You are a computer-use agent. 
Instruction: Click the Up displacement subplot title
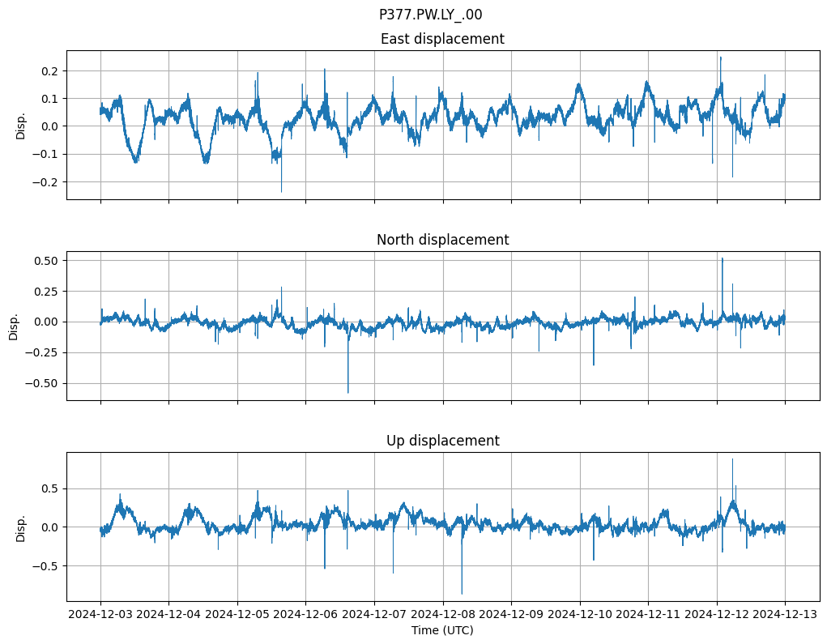click(442, 441)
